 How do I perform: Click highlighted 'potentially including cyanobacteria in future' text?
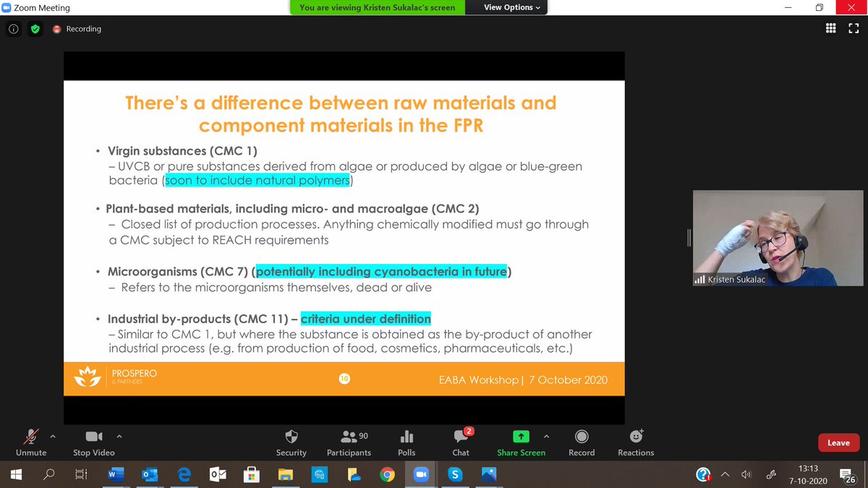[381, 272]
